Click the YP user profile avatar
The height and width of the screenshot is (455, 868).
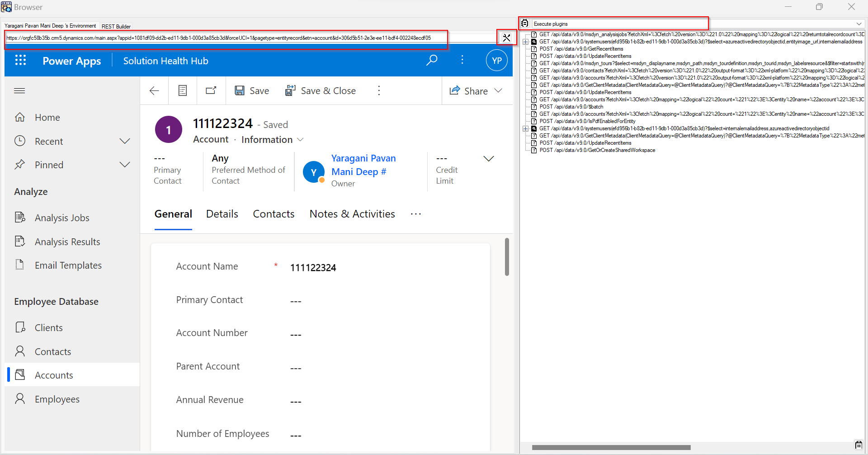point(496,61)
